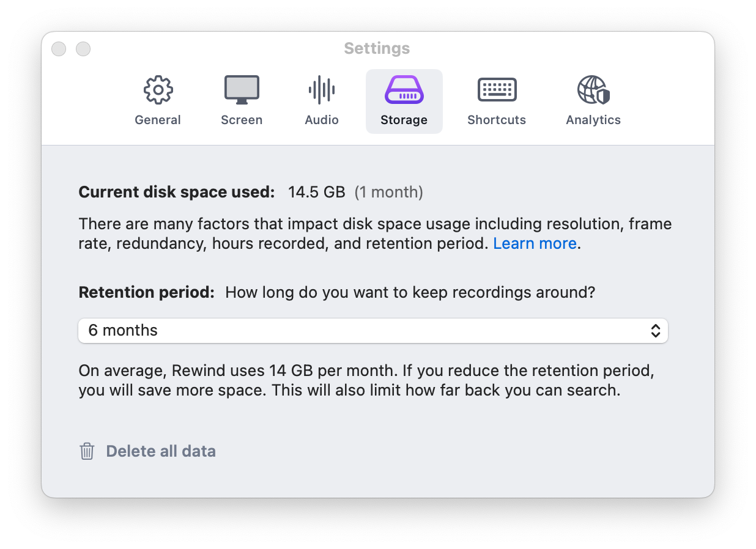Screen dimensions: 756x549
Task: Switch to the Screen tab label
Action: click(242, 120)
